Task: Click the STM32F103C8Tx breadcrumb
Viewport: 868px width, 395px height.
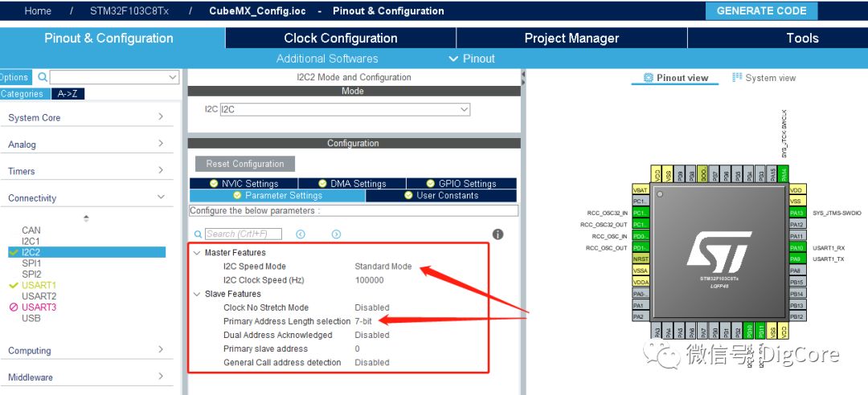Action: 129,11
